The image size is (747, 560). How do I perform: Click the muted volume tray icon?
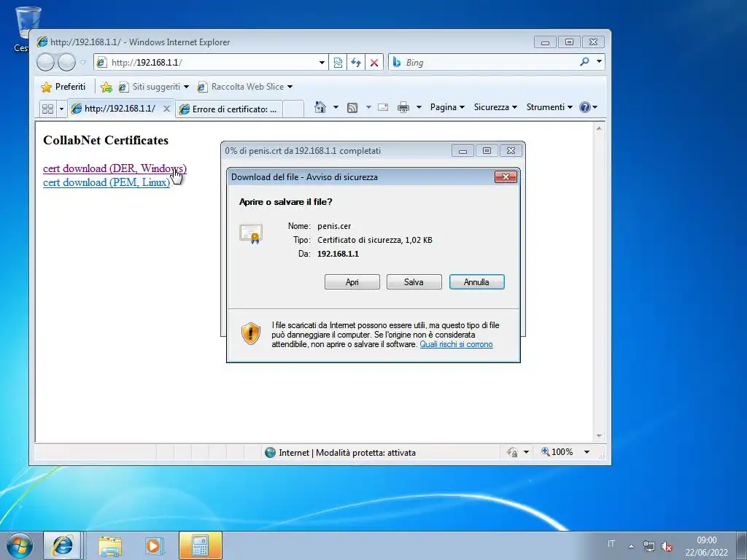coord(667,547)
